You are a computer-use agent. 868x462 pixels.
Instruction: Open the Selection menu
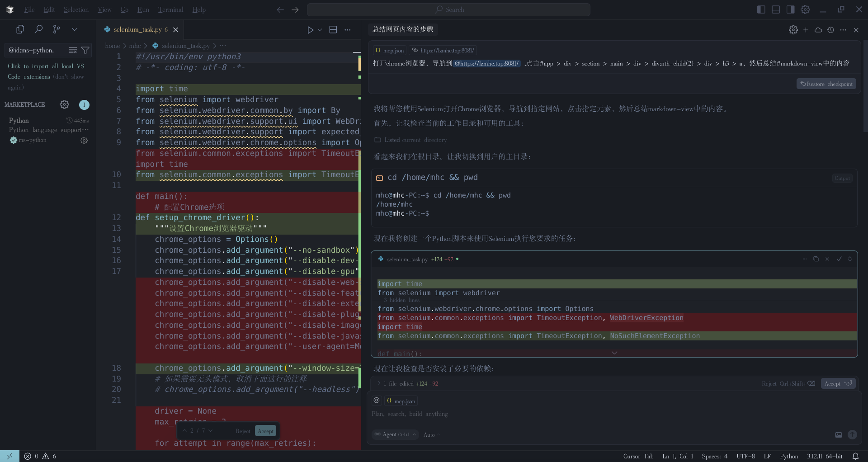tap(76, 9)
